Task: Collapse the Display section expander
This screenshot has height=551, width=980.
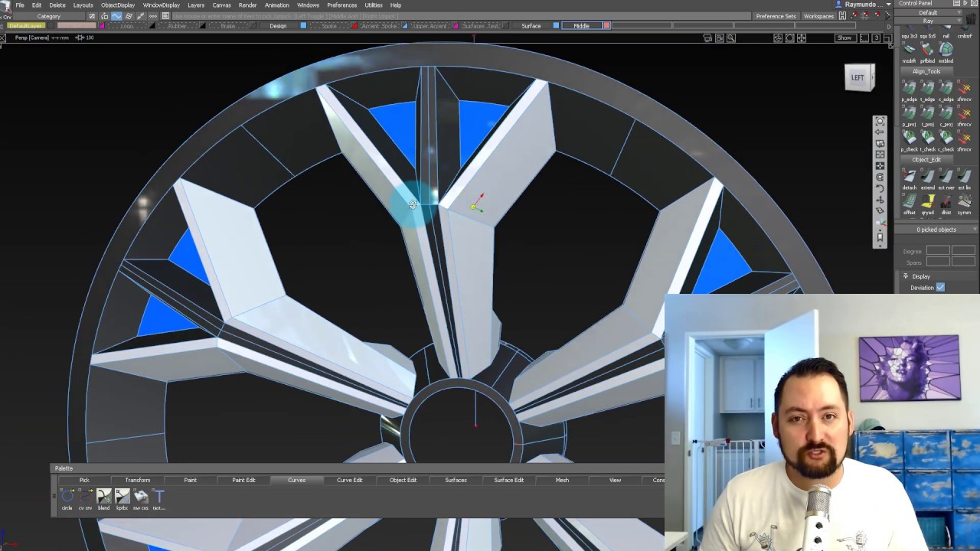Action: coord(906,276)
